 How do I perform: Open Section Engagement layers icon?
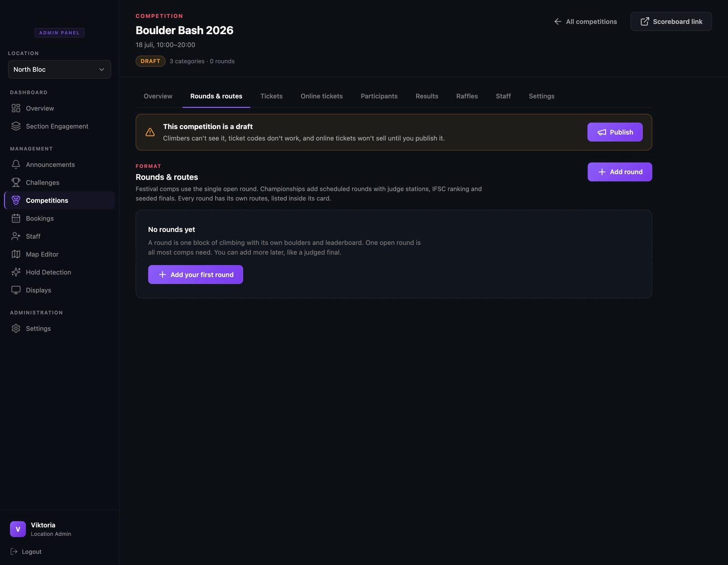point(16,126)
